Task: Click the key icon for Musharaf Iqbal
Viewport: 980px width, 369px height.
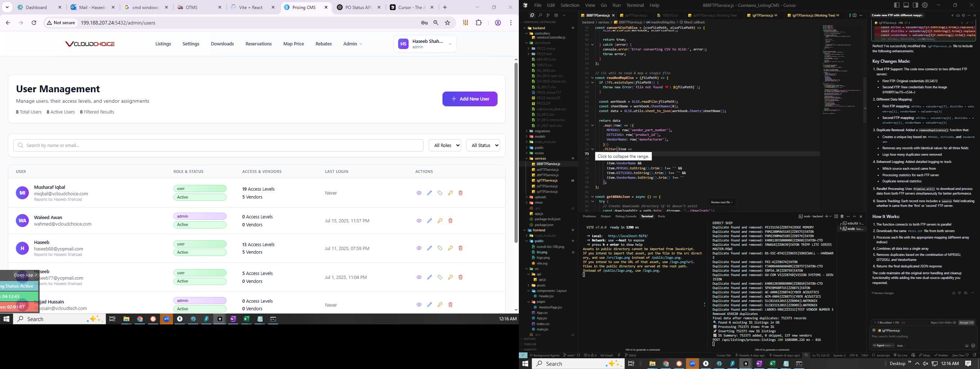Action: (450, 193)
